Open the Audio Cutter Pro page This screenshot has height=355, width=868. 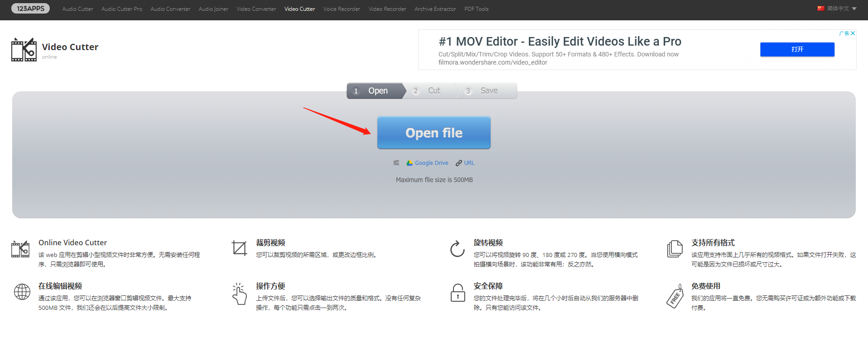click(122, 9)
